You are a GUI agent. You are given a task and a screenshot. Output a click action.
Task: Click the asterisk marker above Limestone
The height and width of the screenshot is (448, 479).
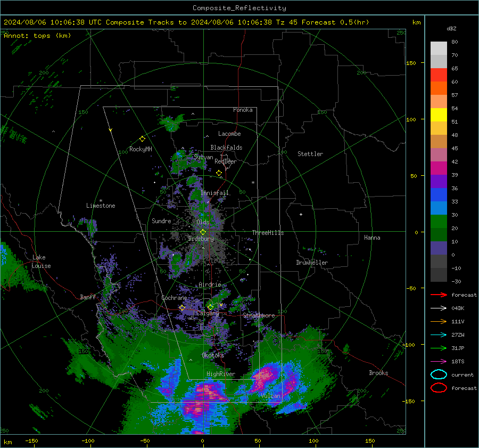point(101,201)
